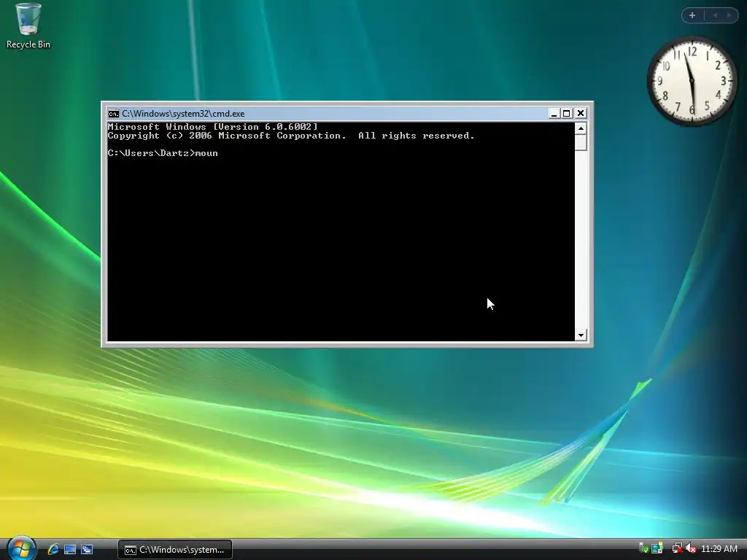Open the Windows Sidebar tray icon

tap(657, 548)
